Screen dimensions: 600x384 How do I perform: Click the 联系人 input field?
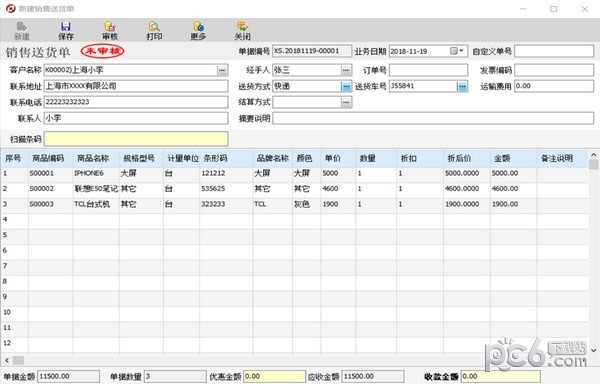tap(136, 118)
